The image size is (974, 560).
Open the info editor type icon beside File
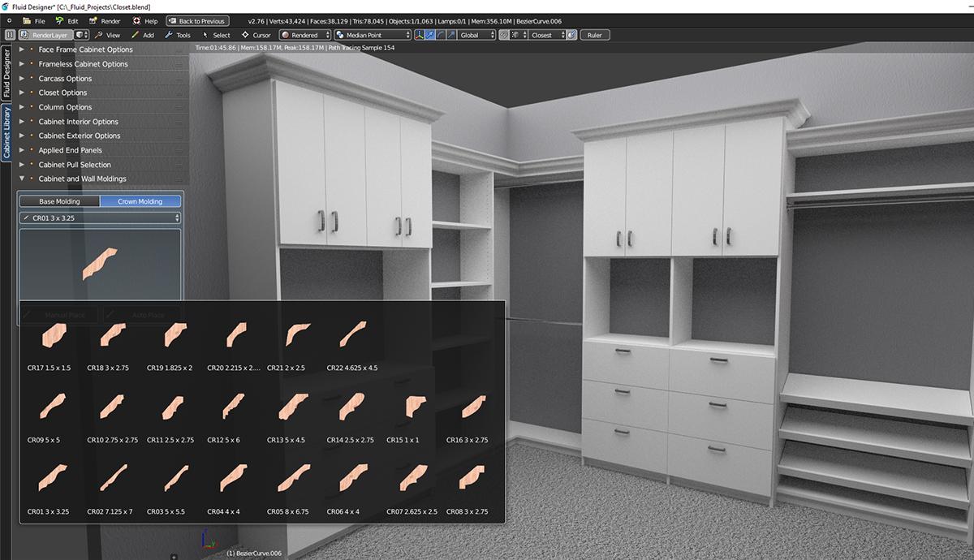tap(10, 20)
